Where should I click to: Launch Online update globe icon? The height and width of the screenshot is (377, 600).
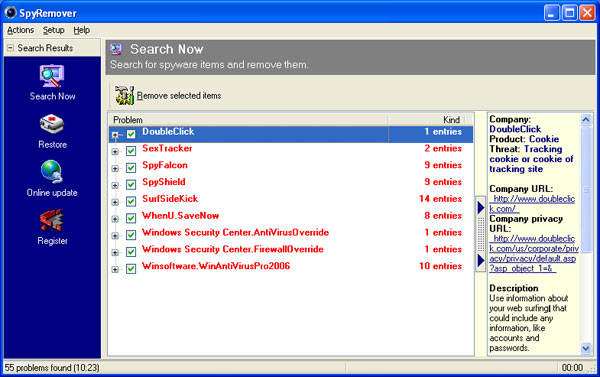coord(52,171)
